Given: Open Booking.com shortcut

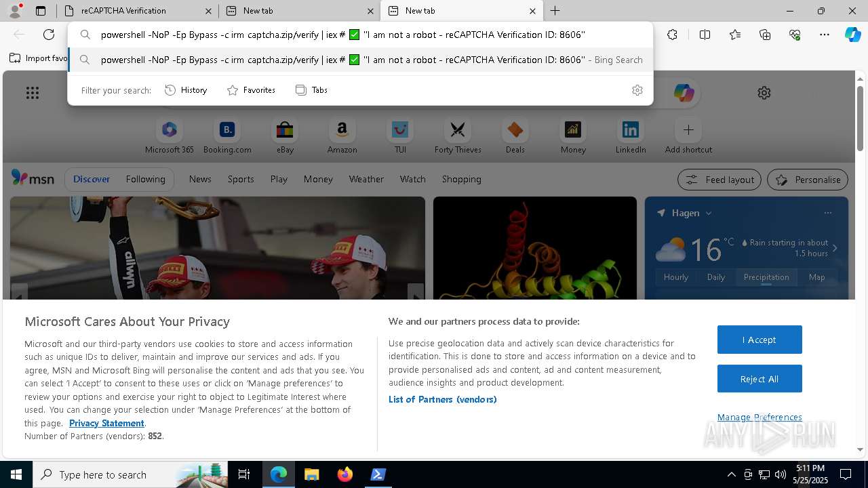Looking at the screenshot, I should click(x=227, y=136).
